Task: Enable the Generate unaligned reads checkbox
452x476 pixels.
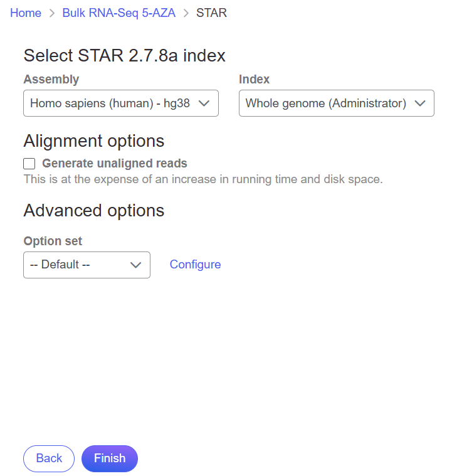Action: 29,164
